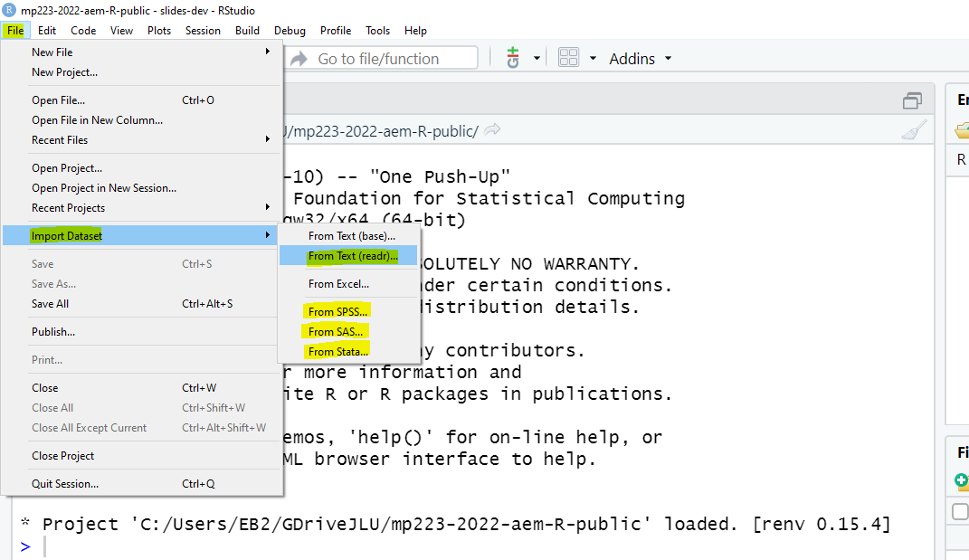Open the Tools menu in menu bar
This screenshot has height=560, width=969.
point(377,31)
